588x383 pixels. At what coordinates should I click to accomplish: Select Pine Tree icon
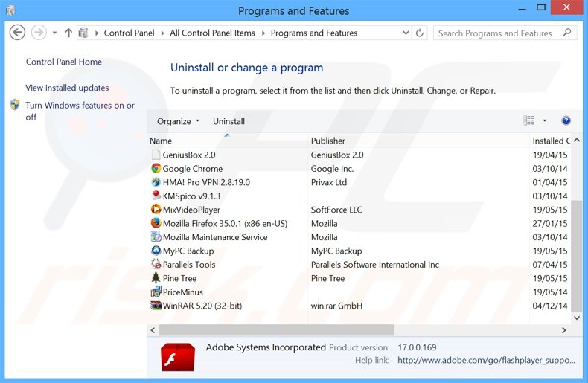coord(156,277)
